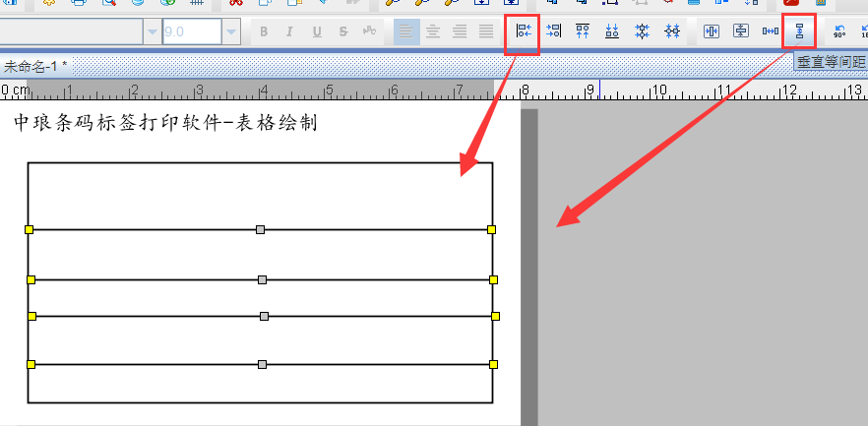Set text alignment to center
This screenshot has width=868, height=426.
pos(432,31)
